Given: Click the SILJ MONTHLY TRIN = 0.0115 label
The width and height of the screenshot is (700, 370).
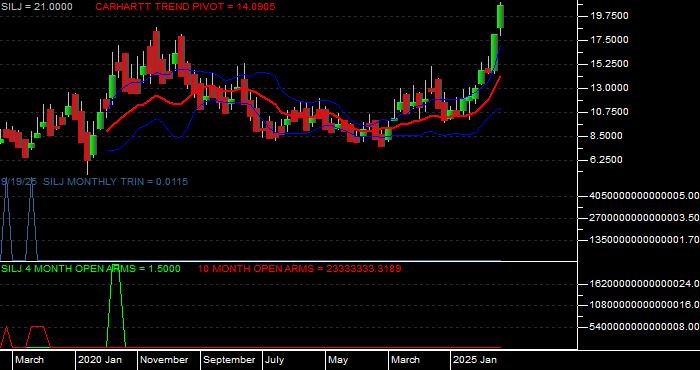Looking at the screenshot, I should (x=116, y=182).
